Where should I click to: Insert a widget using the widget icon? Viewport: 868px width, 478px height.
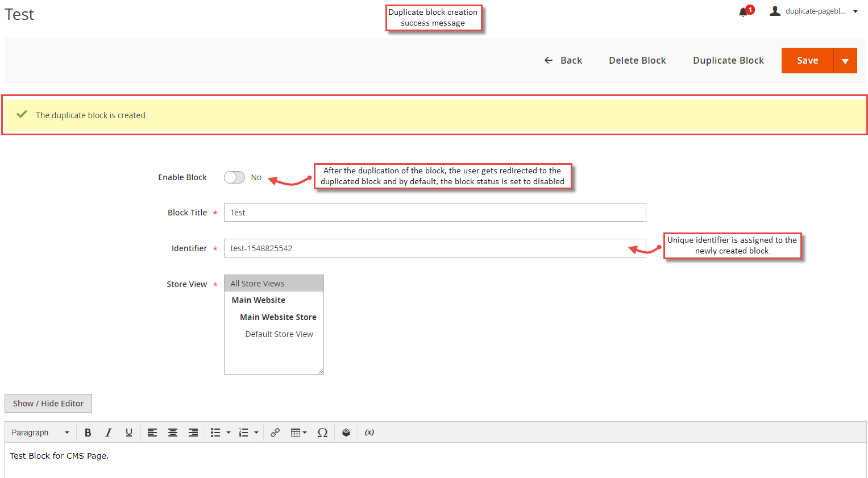click(346, 433)
